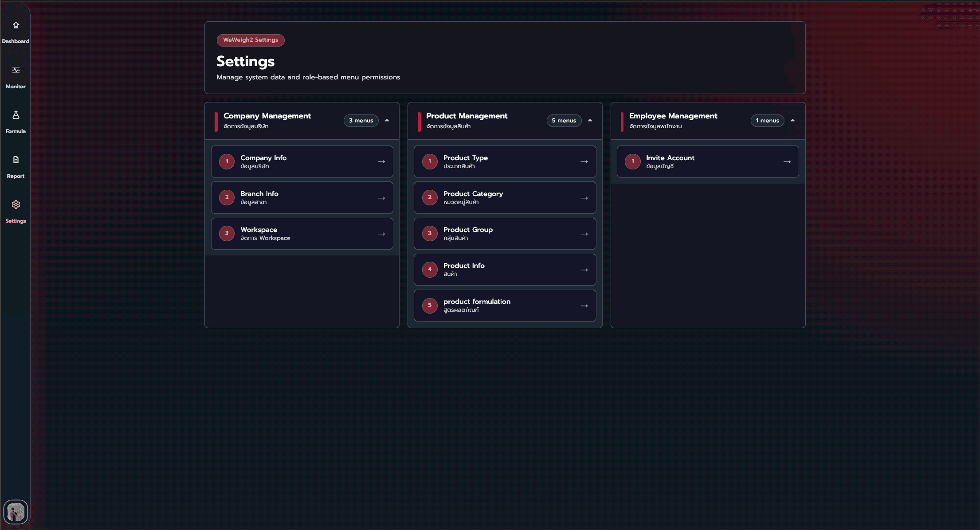Open the product formulation menu
The image size is (980, 530).
click(505, 306)
